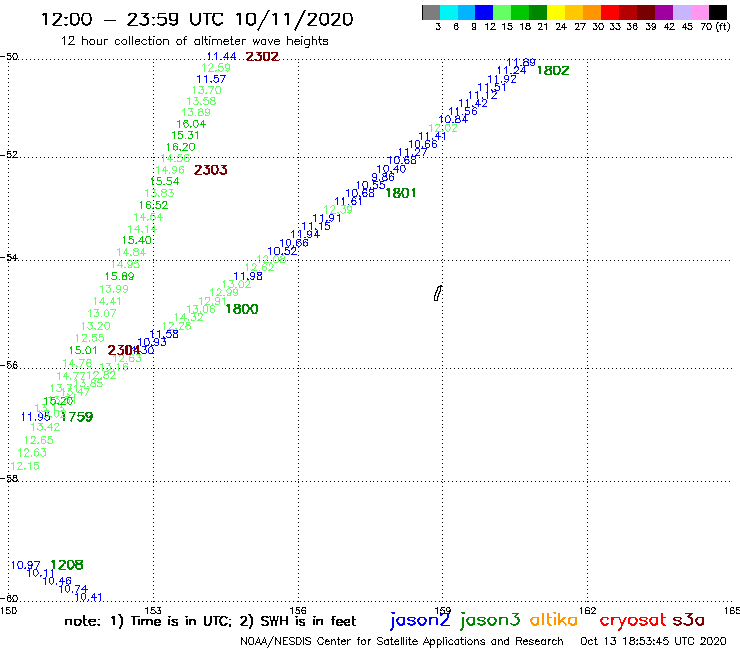Click the 10.84 wave height value
Screen dimensions: 740x650
(453, 120)
